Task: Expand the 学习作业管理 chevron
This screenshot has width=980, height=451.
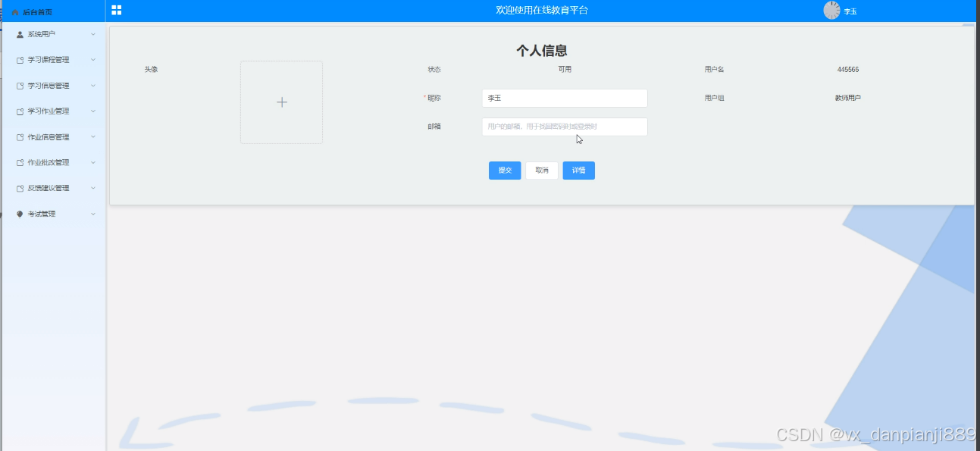Action: pos(93,111)
